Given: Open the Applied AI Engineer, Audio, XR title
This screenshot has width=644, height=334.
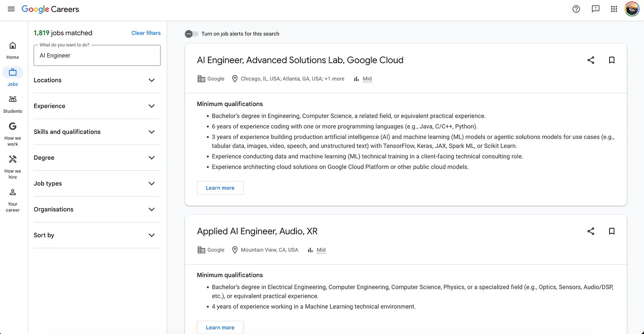Looking at the screenshot, I should tap(257, 231).
